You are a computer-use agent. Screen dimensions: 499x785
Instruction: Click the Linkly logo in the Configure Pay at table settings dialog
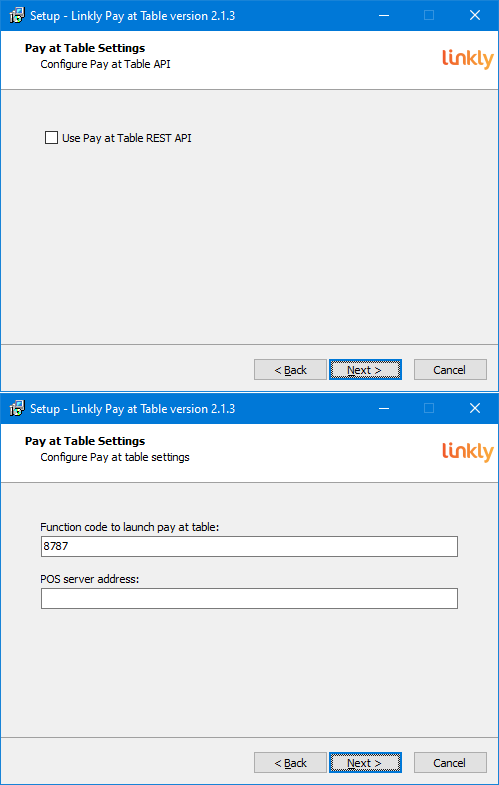pos(467,452)
